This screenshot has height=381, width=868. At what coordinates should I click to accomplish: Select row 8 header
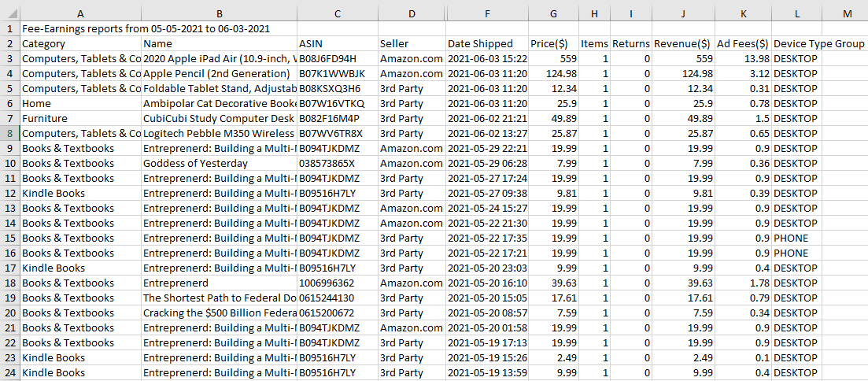[x=10, y=134]
